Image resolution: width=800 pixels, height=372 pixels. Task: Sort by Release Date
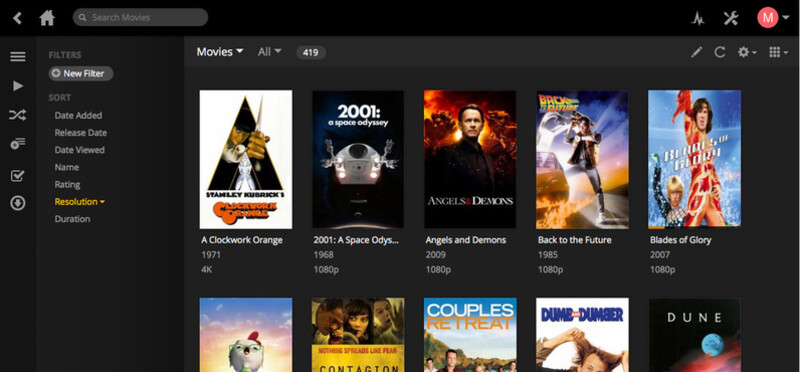(81, 133)
